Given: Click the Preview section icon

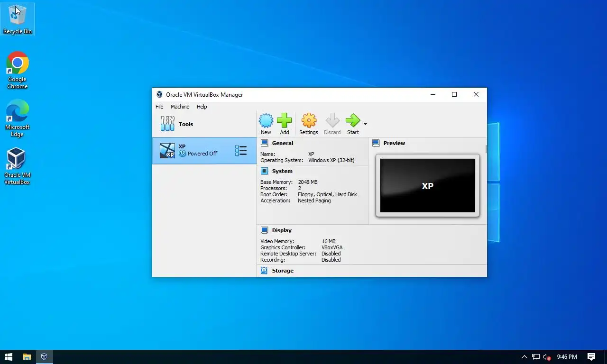Looking at the screenshot, I should [376, 143].
